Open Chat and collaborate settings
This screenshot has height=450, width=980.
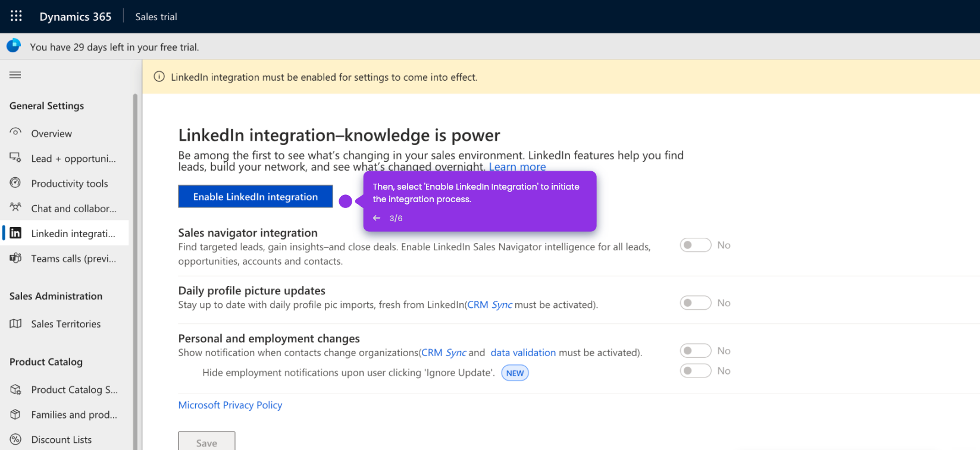(x=65, y=208)
